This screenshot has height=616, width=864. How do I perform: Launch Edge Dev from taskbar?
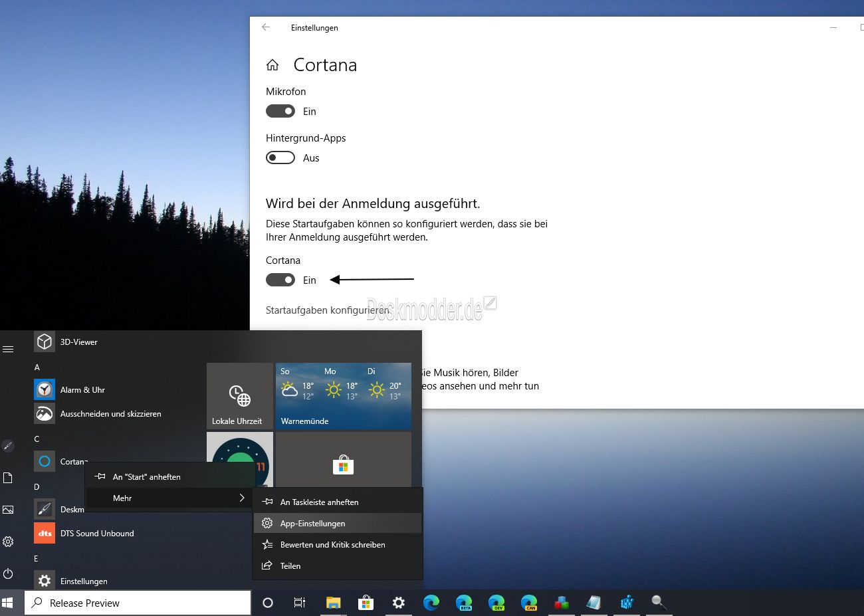pyautogui.click(x=496, y=603)
